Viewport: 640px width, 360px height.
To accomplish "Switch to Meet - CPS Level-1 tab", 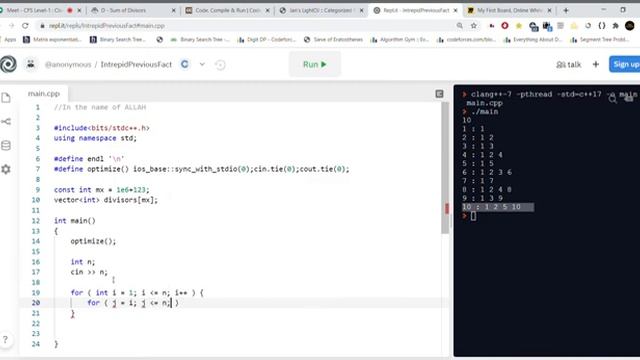I will tap(40, 10).
